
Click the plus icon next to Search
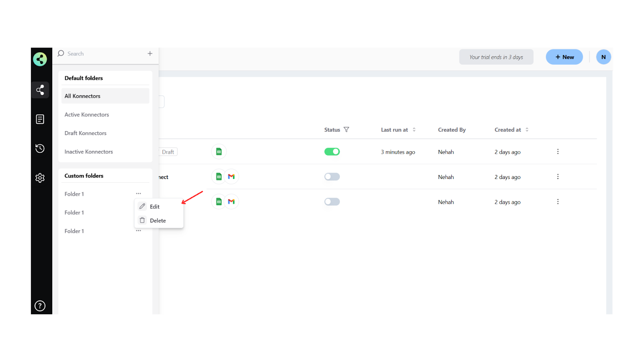[x=150, y=53]
